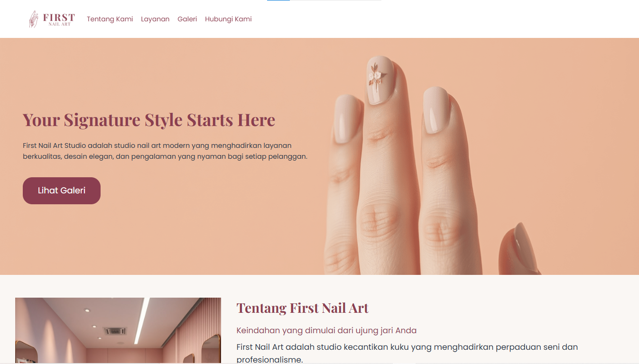Click the FIRST NAIL ART logo text
Viewport: 639px width, 364px height.
pos(59,19)
